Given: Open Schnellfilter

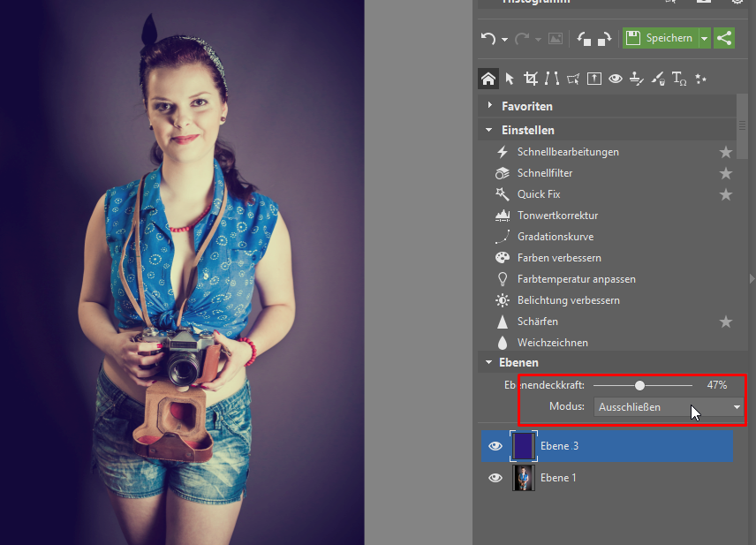Looking at the screenshot, I should point(545,173).
